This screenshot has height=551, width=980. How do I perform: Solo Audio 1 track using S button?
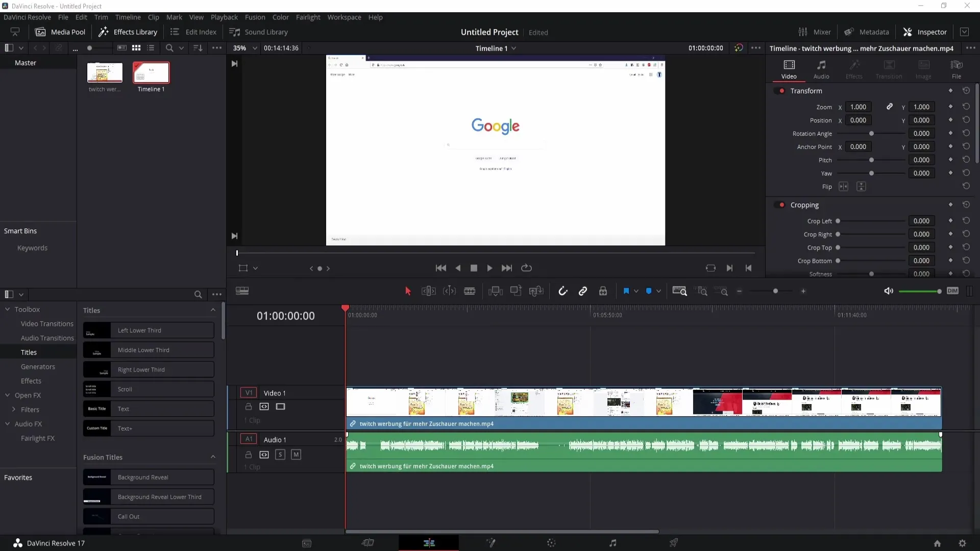(x=280, y=454)
